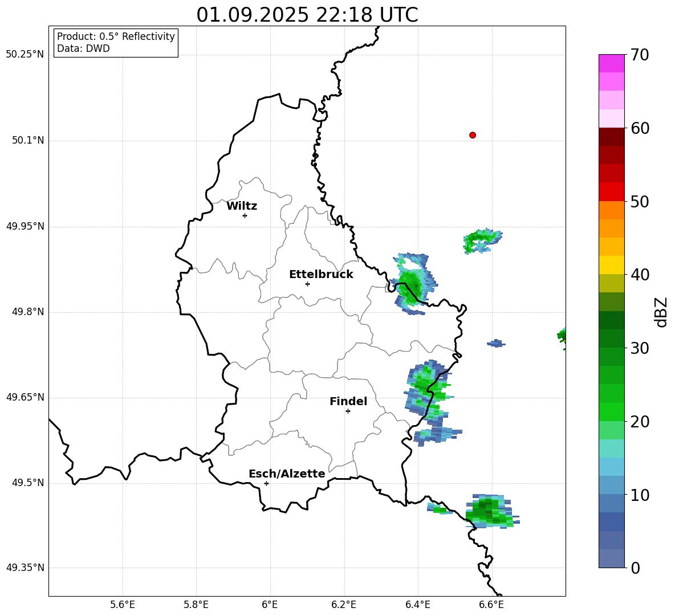Select the Ettelbruck city label

[321, 275]
